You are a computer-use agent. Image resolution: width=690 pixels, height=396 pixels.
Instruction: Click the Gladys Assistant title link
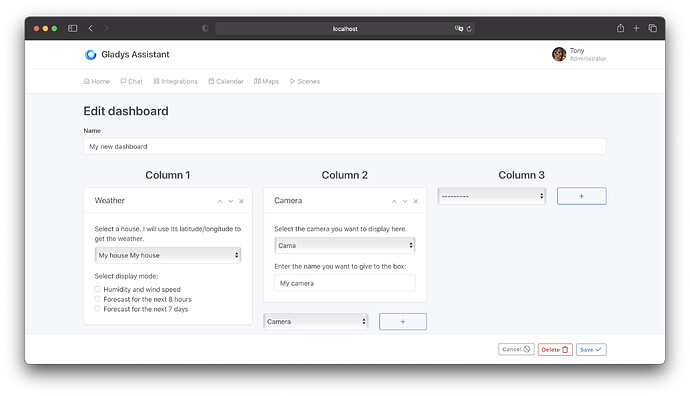coord(135,55)
